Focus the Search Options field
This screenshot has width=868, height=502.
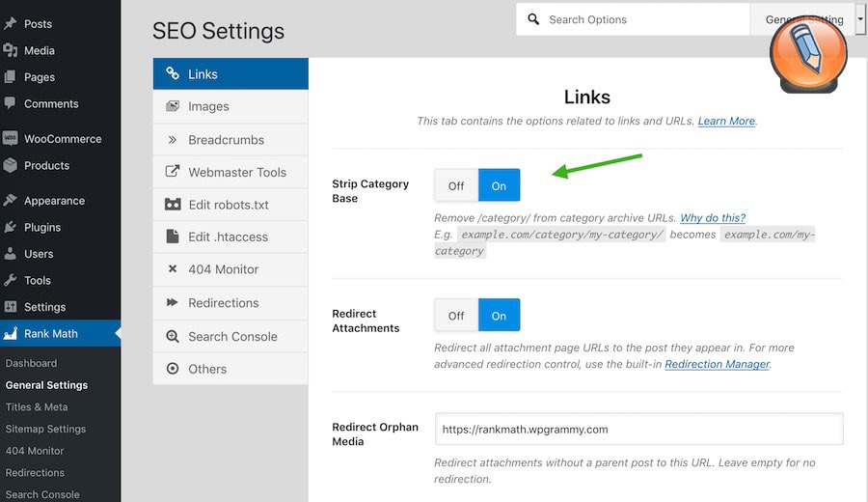[633, 19]
